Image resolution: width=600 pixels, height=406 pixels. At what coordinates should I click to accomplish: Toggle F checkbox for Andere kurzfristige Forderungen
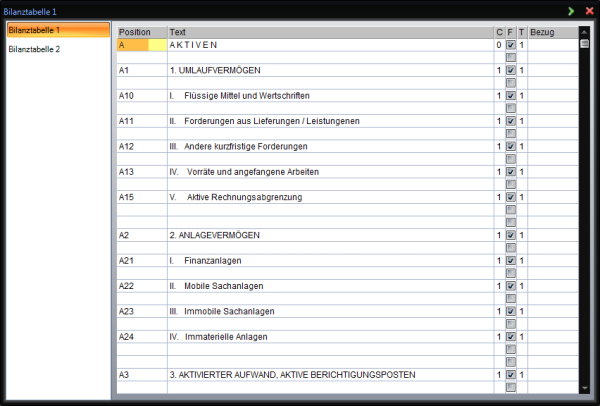pos(510,146)
